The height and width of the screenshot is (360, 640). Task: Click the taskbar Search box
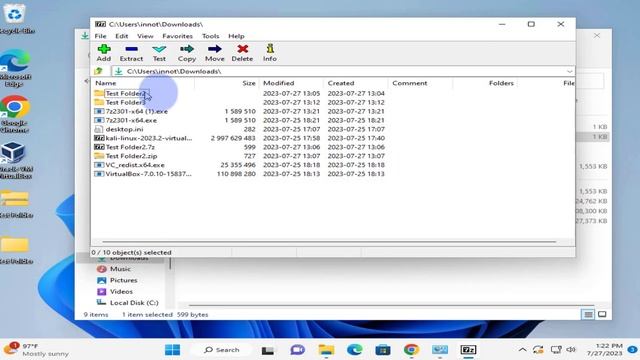click(x=222, y=350)
